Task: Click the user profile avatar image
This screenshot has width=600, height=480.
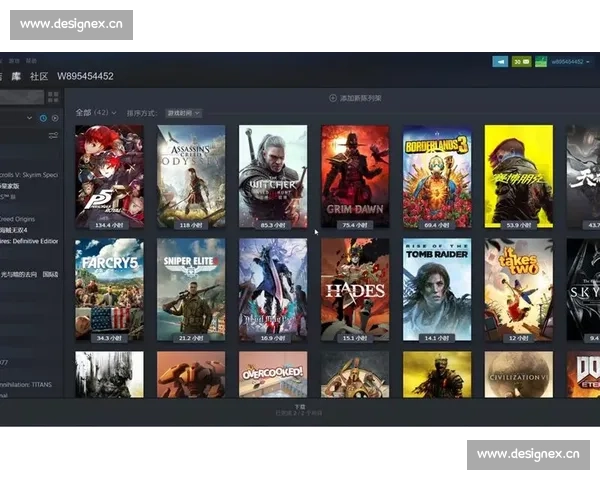Action: [x=541, y=62]
